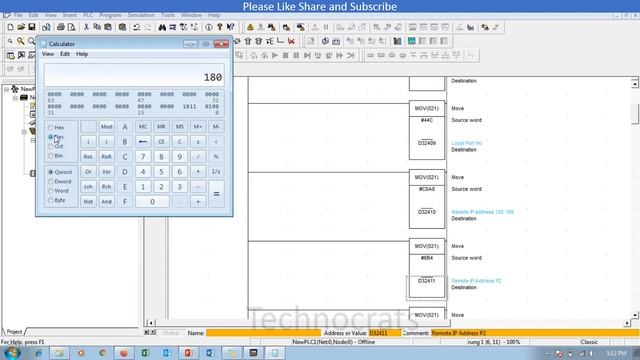The width and height of the screenshot is (640, 360).
Task: Click the Mod button in Calculator
Action: 107,127
